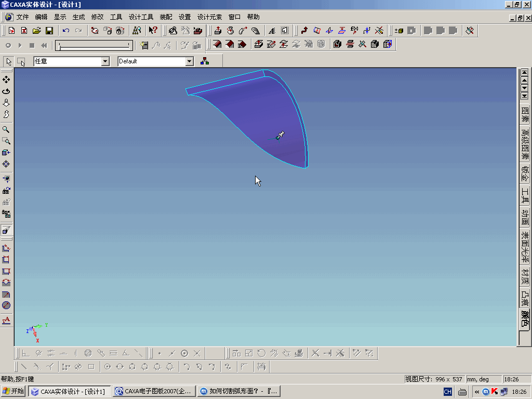Select the 3D text 'A' tool
Image resolution: width=532 pixels, height=399 pixels.
[272, 31]
